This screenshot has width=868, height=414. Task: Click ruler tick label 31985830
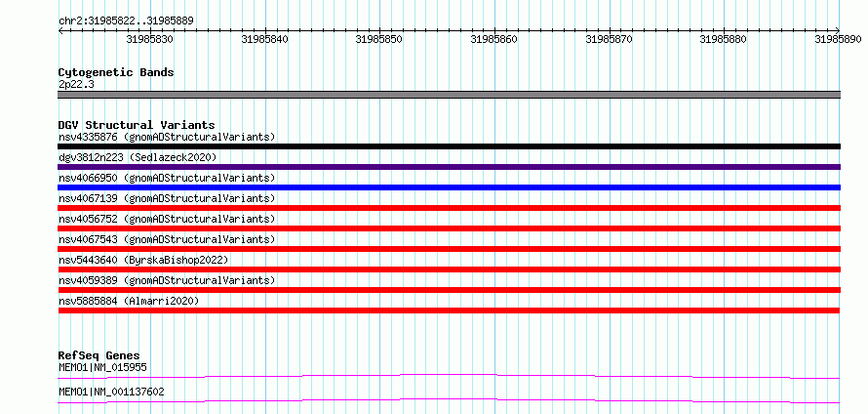(150, 39)
